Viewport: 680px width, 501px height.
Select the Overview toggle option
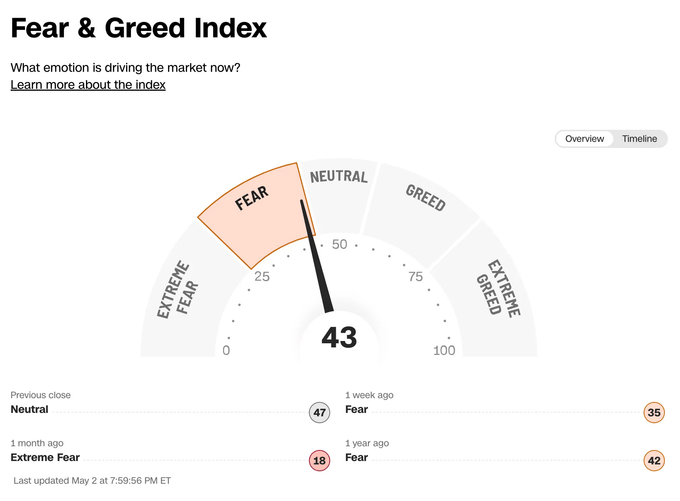tap(584, 139)
